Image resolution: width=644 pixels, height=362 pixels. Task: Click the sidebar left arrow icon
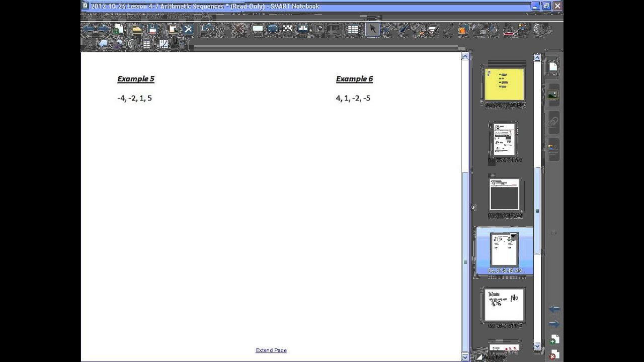click(554, 309)
